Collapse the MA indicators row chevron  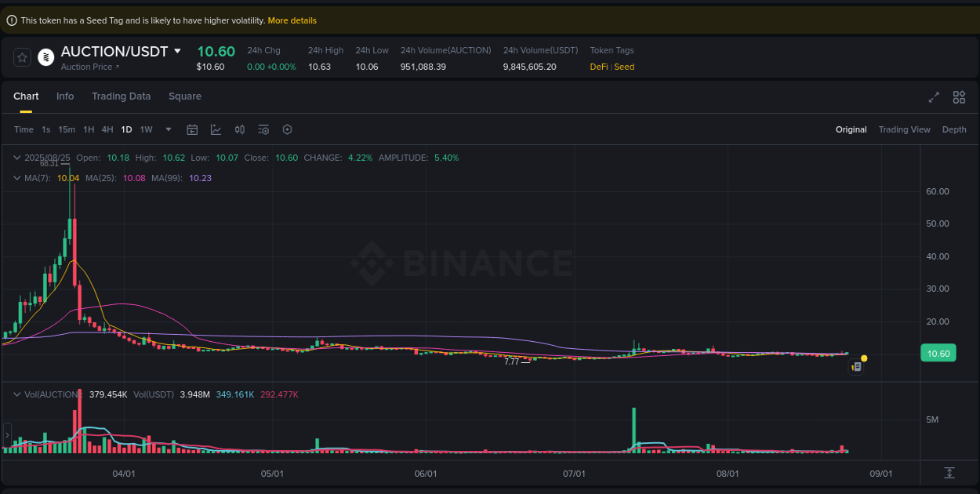[16, 178]
